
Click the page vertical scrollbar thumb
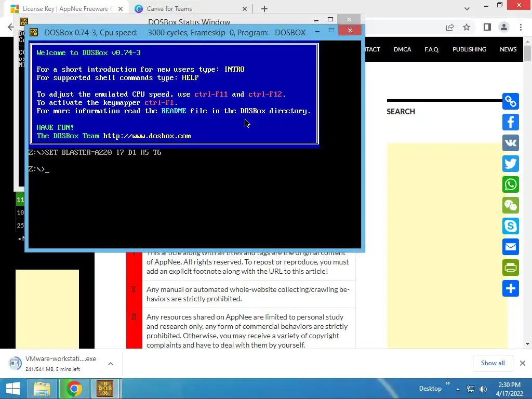(x=527, y=54)
